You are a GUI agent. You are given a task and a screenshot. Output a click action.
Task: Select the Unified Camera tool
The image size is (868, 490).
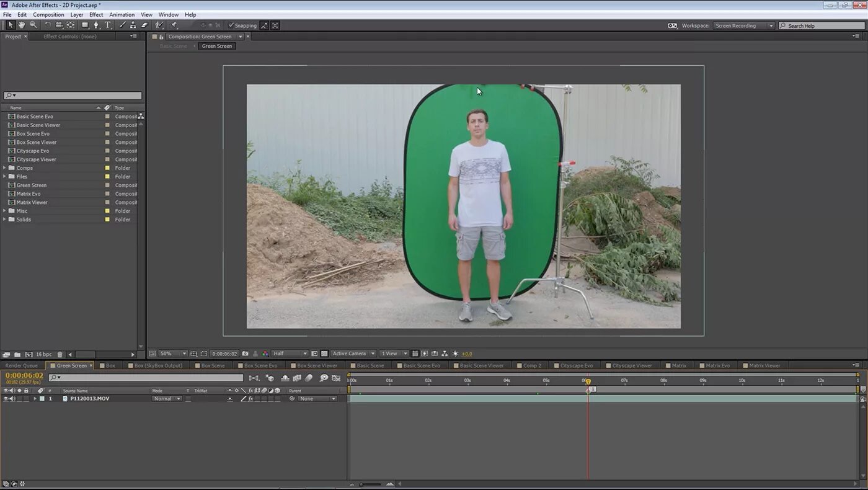point(59,25)
